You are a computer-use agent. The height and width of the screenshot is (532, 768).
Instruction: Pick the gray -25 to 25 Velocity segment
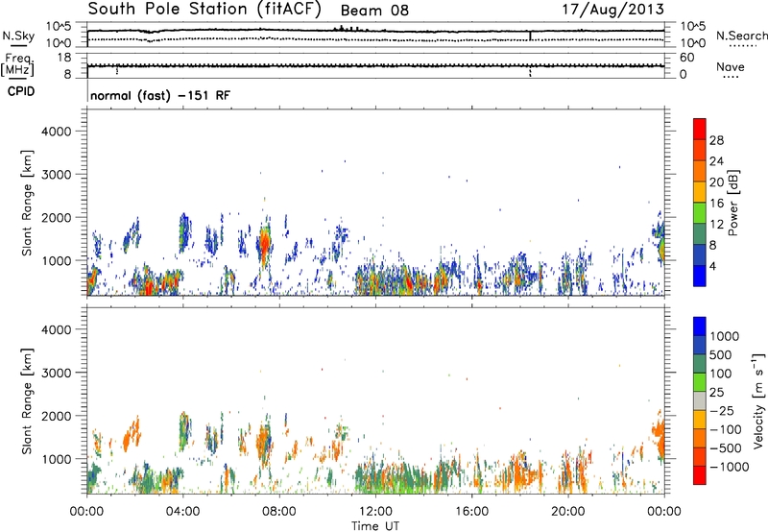[700, 400]
